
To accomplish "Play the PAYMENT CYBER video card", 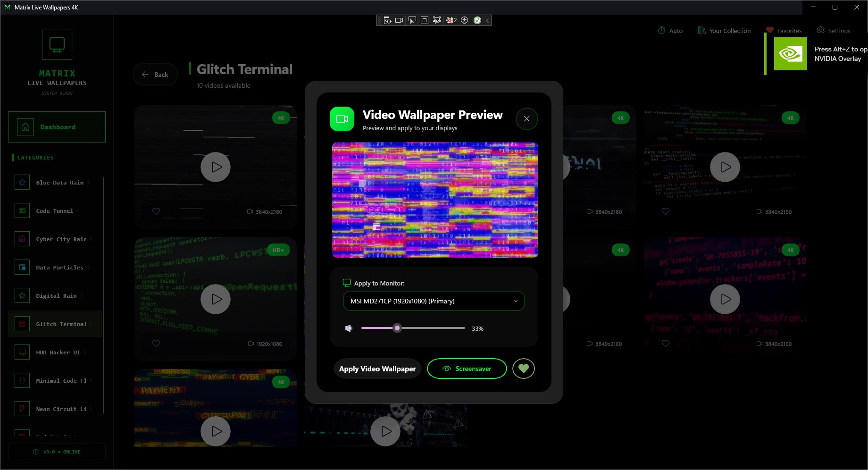I will [216, 431].
